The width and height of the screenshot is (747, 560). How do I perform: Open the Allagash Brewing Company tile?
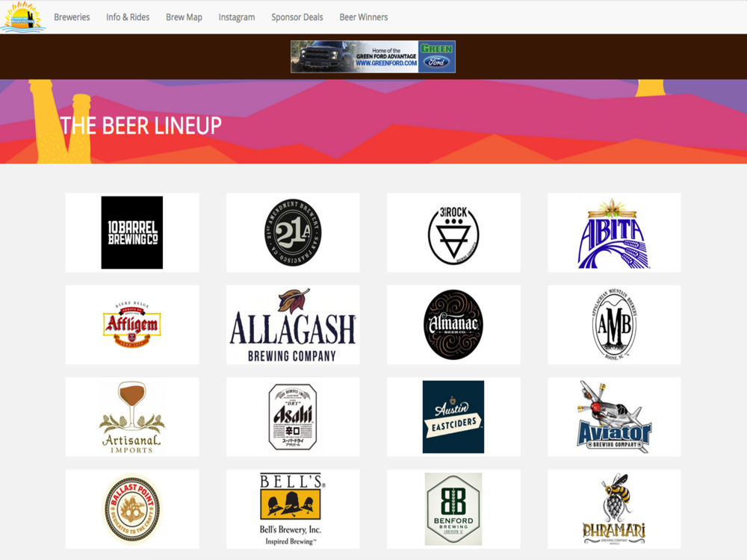pyautogui.click(x=293, y=325)
